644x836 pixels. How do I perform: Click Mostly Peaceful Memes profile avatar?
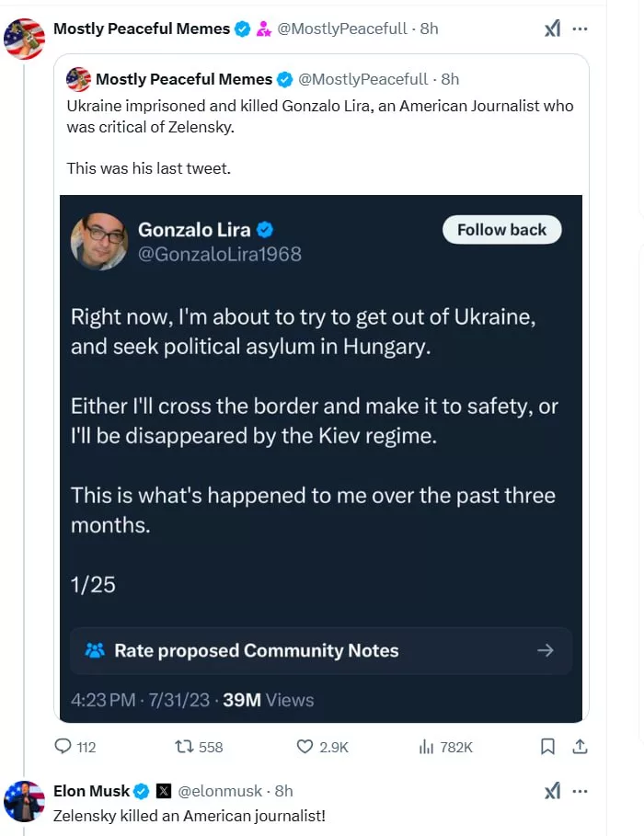pyautogui.click(x=24, y=39)
